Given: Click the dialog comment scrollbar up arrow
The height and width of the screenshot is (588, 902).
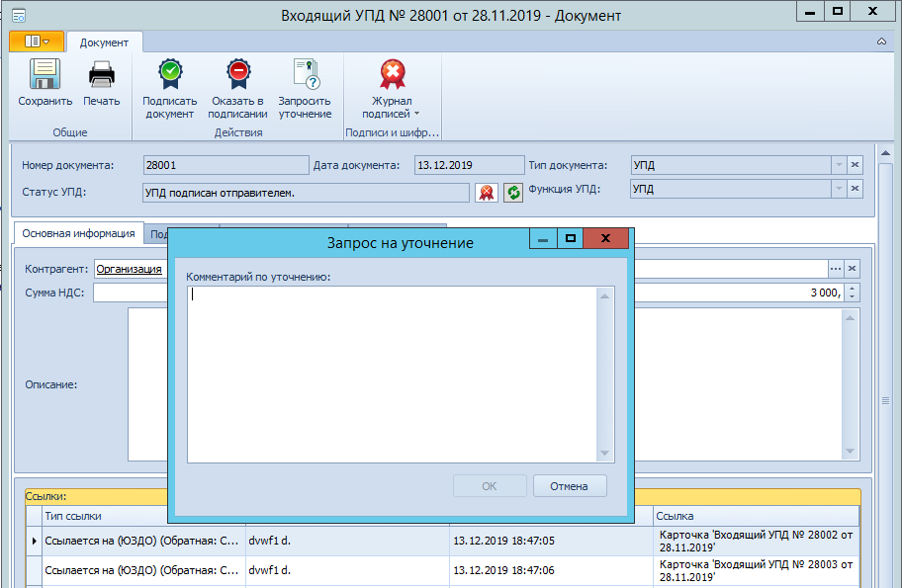Looking at the screenshot, I should click(x=604, y=296).
